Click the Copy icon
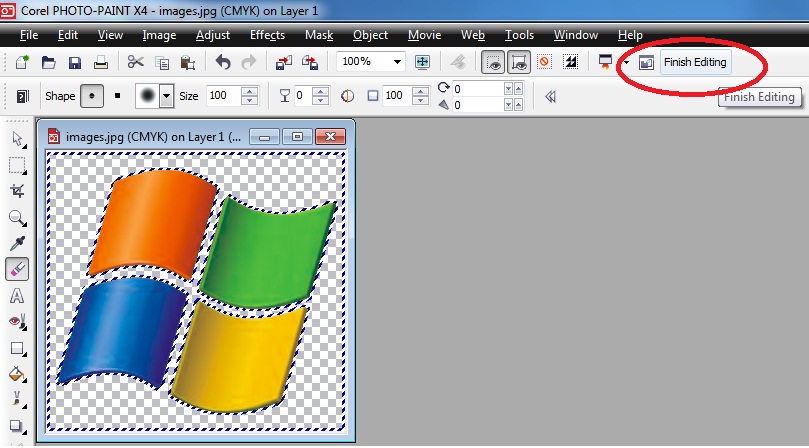This screenshot has width=809, height=448. coord(163,63)
